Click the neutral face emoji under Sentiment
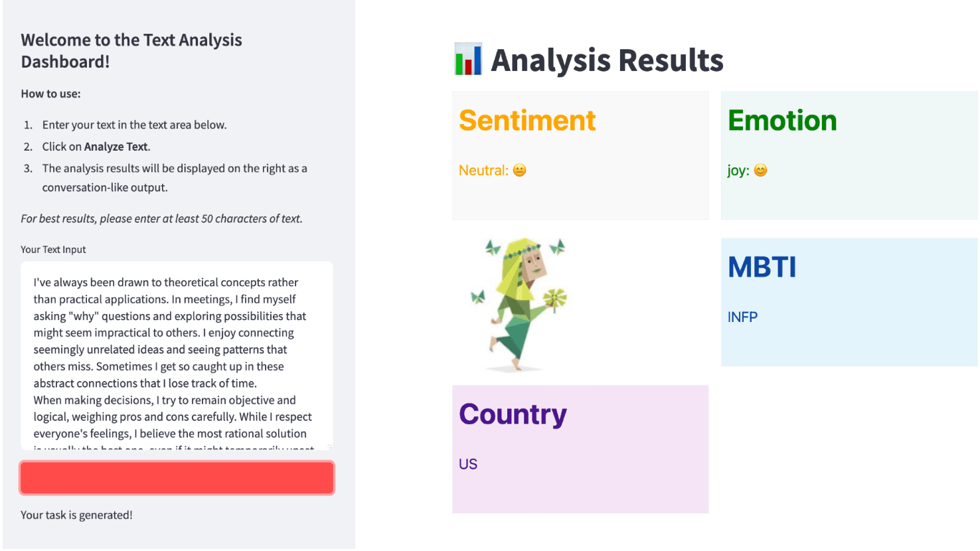 (x=519, y=171)
